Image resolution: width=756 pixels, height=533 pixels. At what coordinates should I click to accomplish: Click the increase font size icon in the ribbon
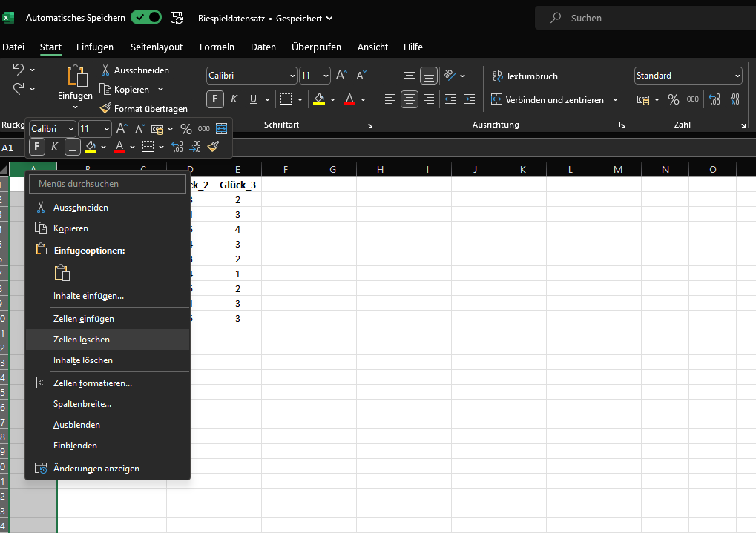[x=341, y=76]
